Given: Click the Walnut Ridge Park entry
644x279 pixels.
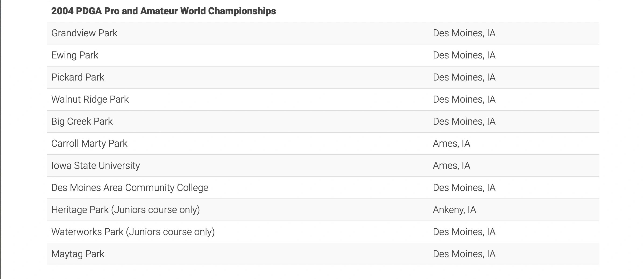Looking at the screenshot, I should pos(90,99).
